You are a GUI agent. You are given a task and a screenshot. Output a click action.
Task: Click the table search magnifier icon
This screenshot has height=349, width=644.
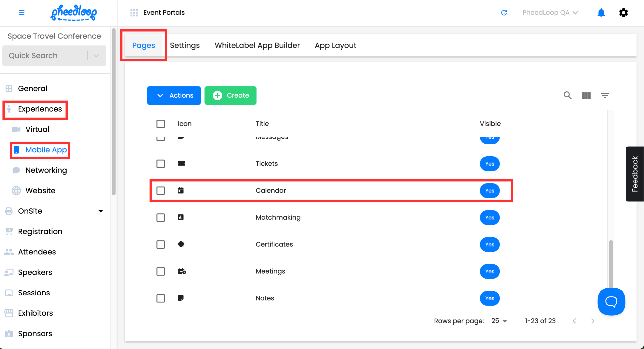click(568, 95)
